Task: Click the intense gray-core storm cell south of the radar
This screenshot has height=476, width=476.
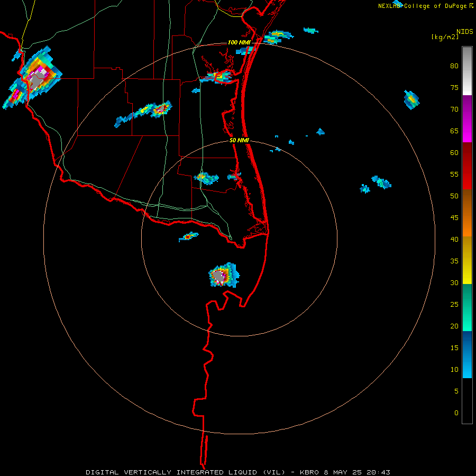Action: click(x=224, y=276)
